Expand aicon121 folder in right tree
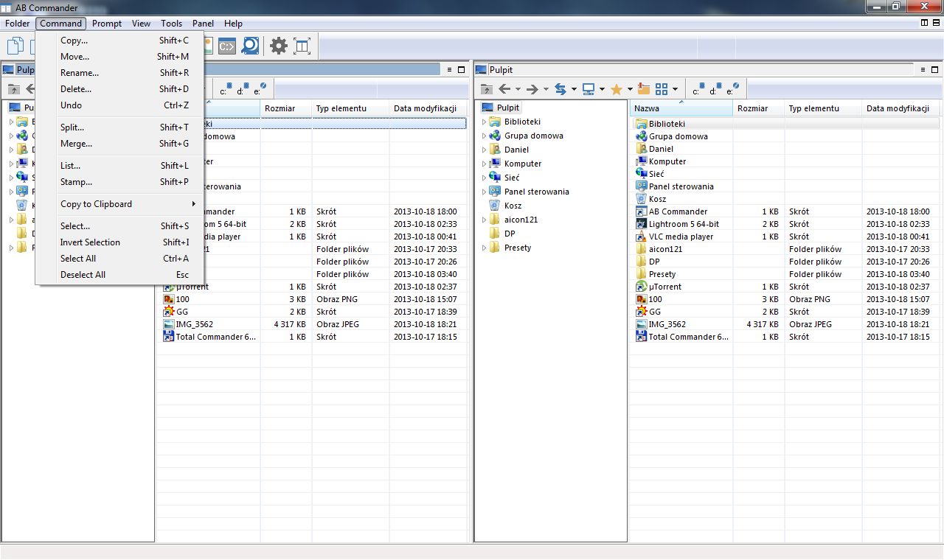944x560 pixels. coord(484,220)
